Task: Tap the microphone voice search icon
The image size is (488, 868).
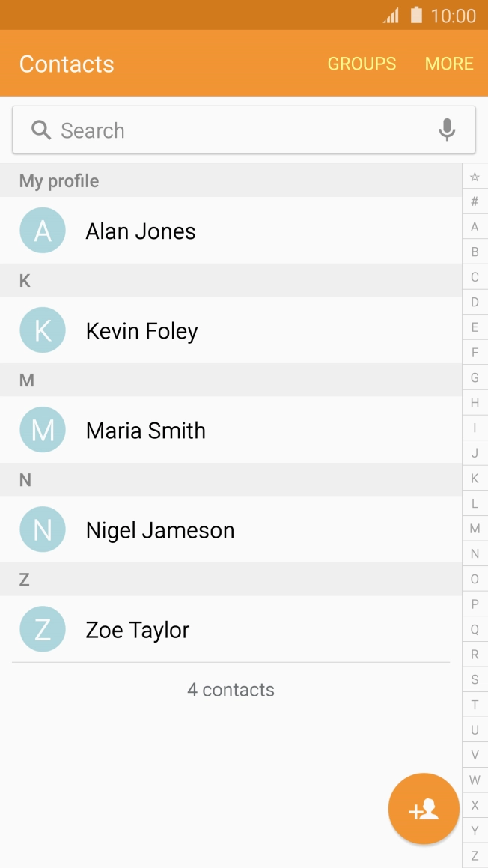Action: [x=447, y=130]
